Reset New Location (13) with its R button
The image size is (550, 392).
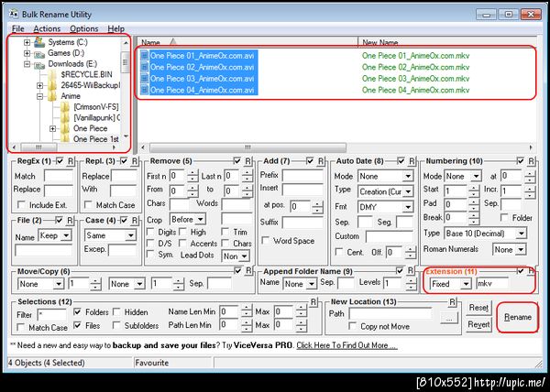452,301
